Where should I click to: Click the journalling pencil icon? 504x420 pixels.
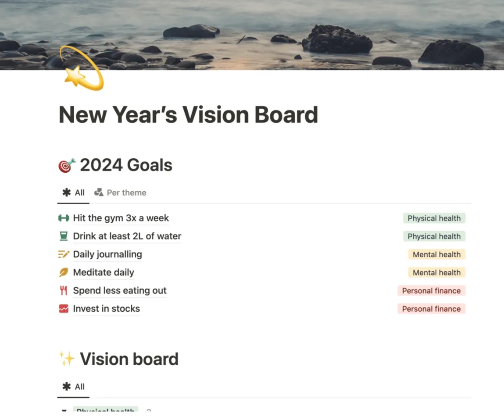click(x=64, y=254)
